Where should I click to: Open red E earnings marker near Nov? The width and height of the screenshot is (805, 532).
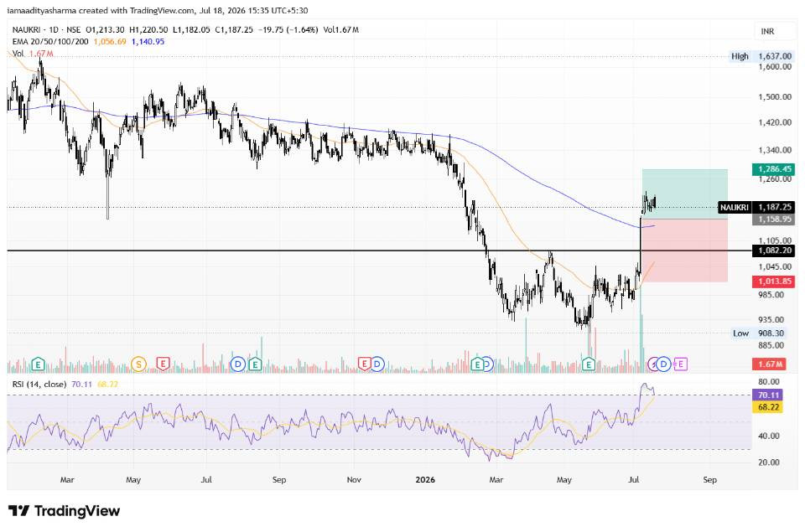tap(365, 364)
